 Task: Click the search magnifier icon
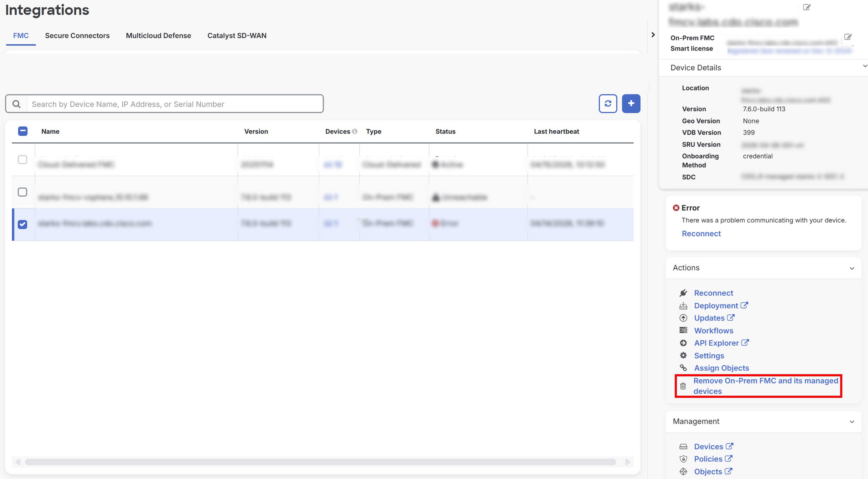[16, 104]
